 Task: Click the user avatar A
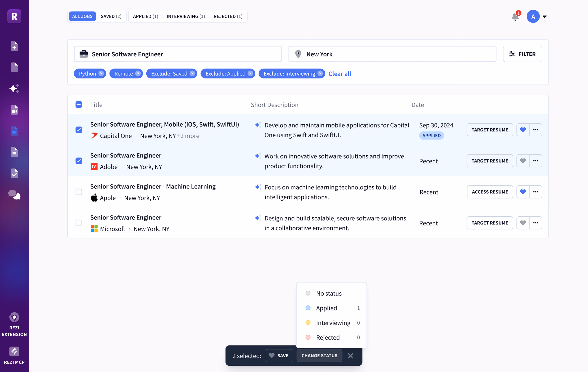pyautogui.click(x=533, y=16)
